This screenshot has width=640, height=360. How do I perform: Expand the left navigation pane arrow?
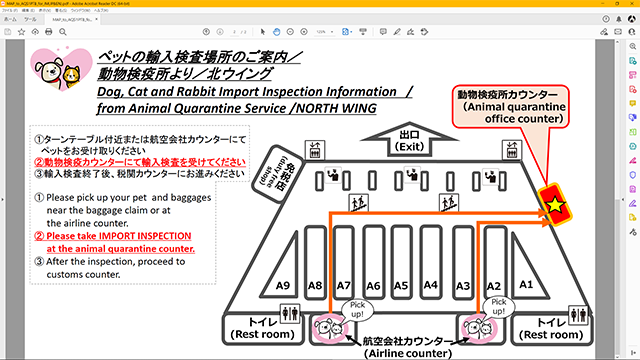[2, 200]
